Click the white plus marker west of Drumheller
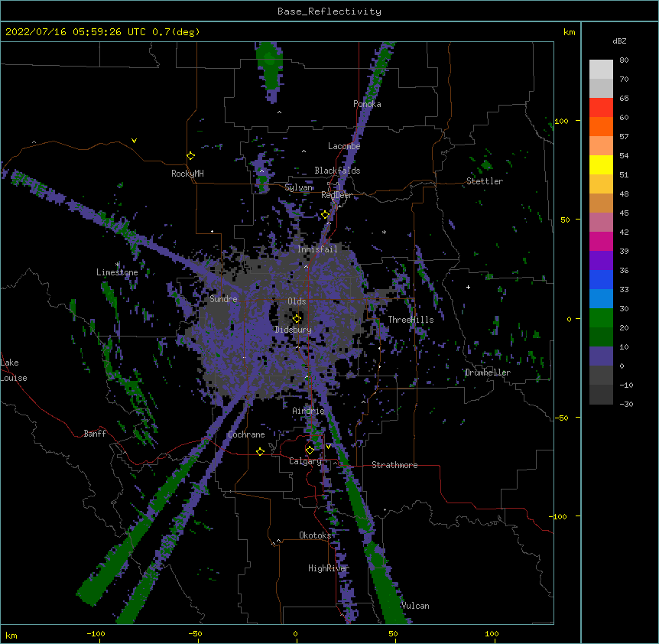This screenshot has width=659, height=644. click(468, 287)
